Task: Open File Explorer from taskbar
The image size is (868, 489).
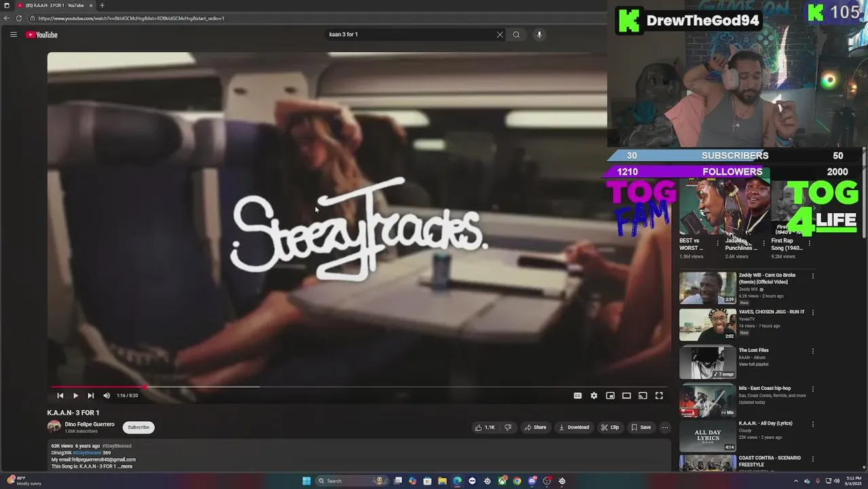Action: point(442,481)
